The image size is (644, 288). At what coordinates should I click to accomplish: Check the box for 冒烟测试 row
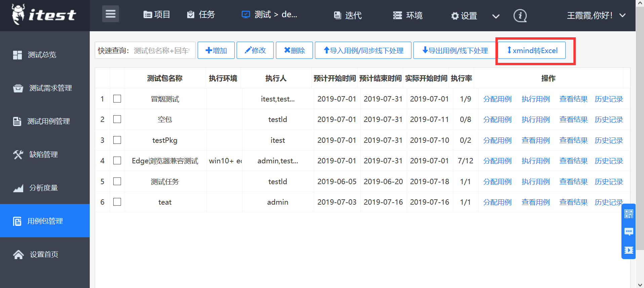click(117, 99)
